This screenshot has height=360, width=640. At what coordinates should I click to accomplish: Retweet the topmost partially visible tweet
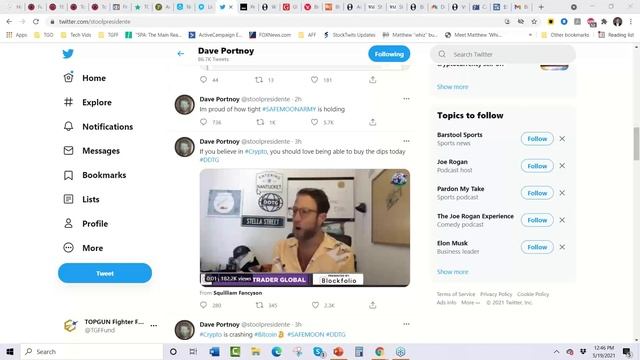259,80
